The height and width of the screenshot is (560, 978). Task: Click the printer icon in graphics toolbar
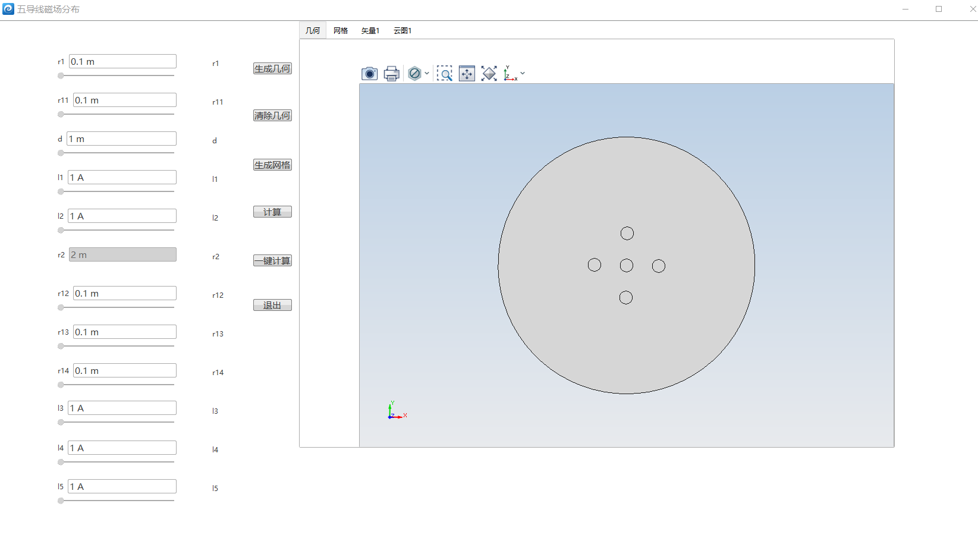(391, 74)
